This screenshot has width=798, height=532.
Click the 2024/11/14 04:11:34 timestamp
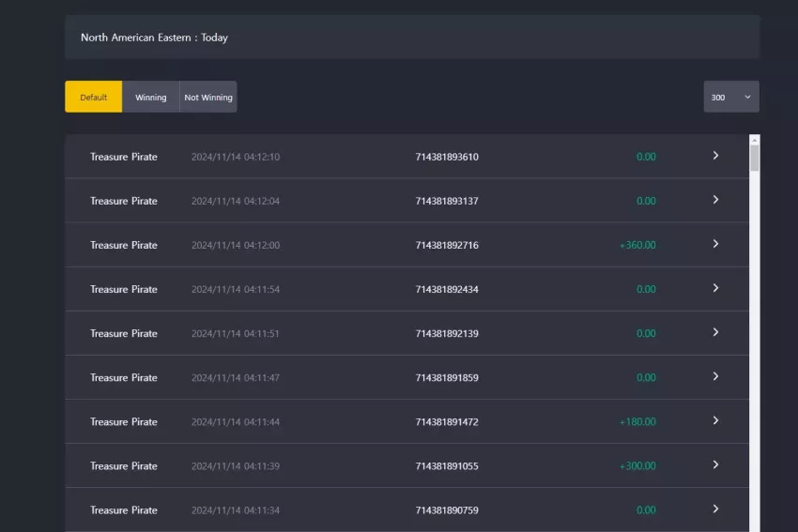click(236, 510)
